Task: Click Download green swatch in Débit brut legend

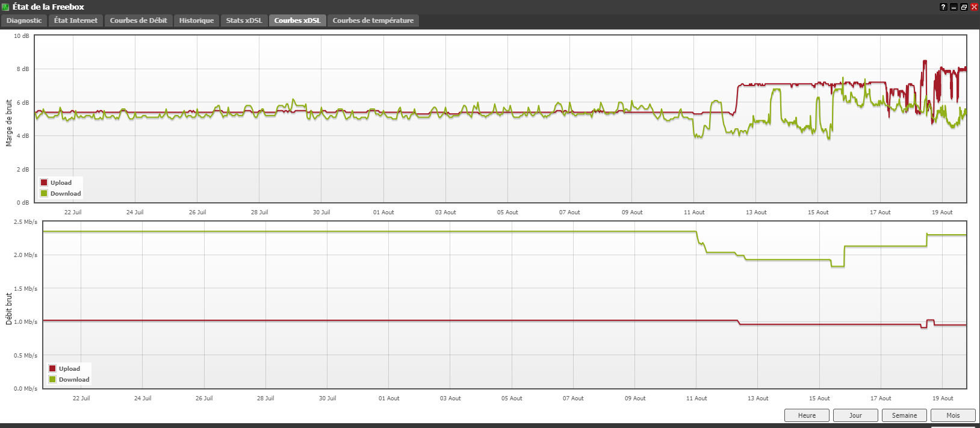Action: (x=52, y=379)
